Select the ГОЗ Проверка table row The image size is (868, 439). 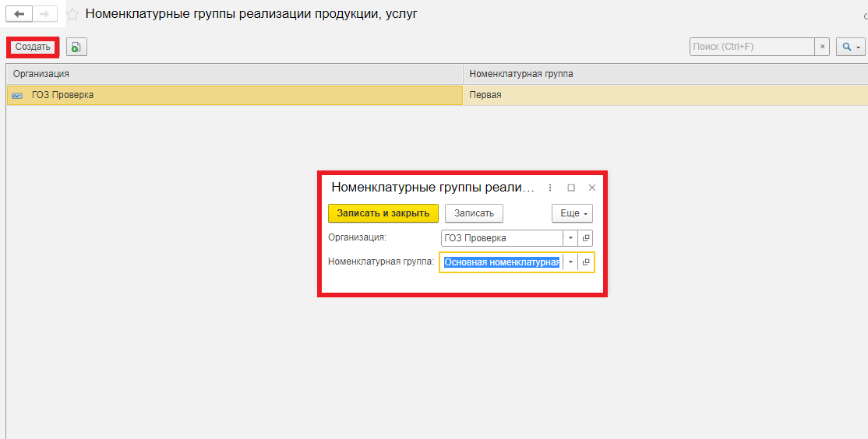pyautogui.click(x=234, y=95)
